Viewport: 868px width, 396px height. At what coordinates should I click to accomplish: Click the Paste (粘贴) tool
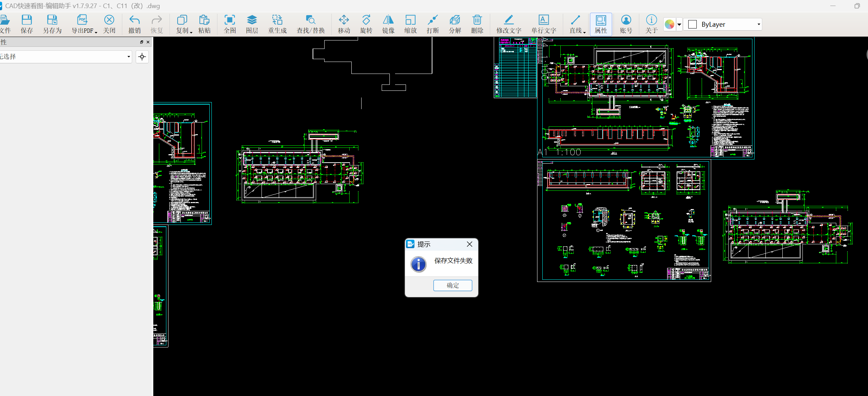tap(204, 24)
